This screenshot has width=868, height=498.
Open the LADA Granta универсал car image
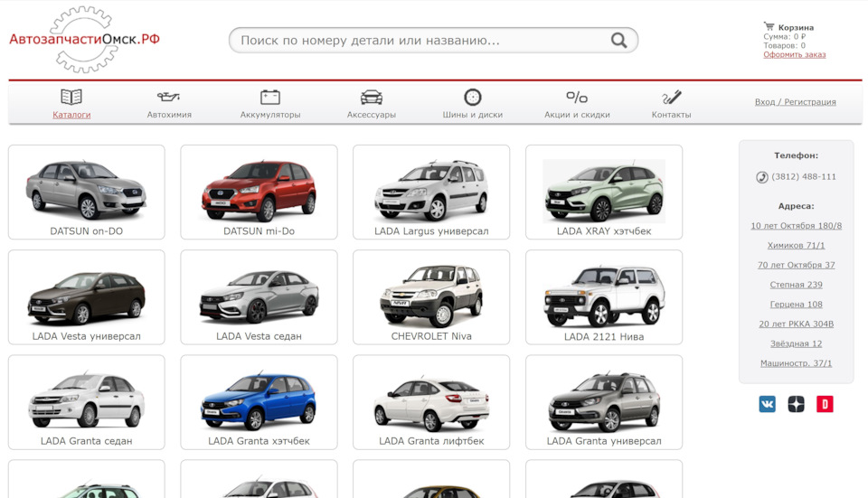coord(604,402)
